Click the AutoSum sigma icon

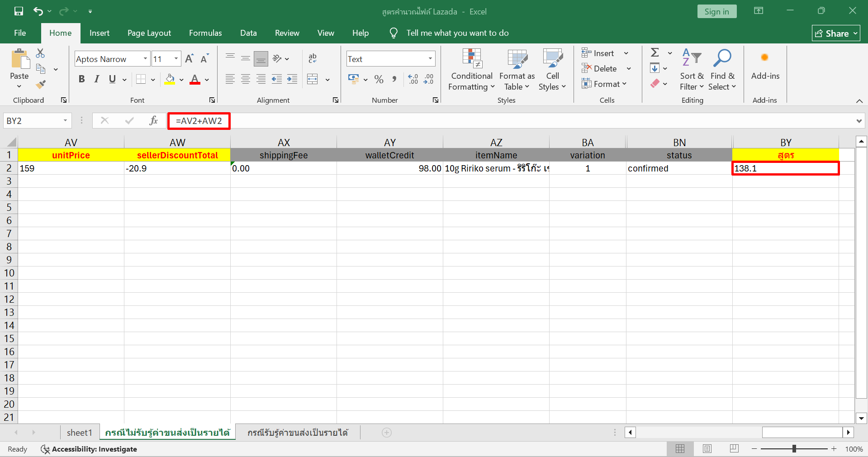coord(655,53)
